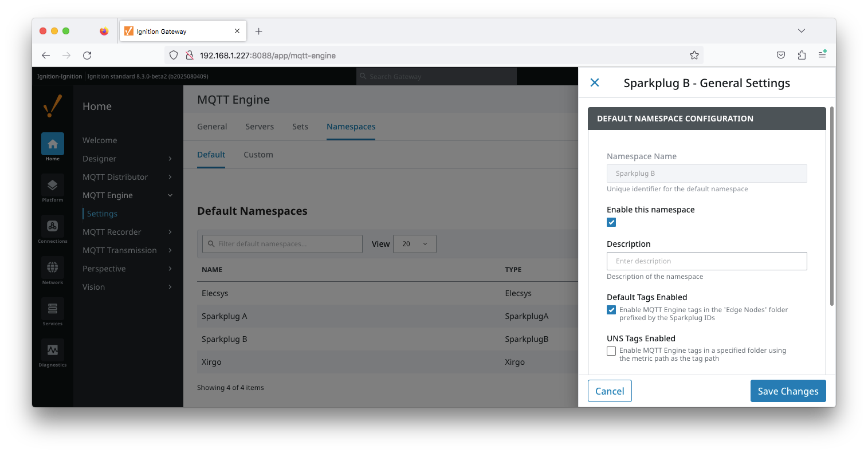The width and height of the screenshot is (868, 453).
Task: Toggle the Default Tags Enabled checkbox
Action: [x=611, y=310]
